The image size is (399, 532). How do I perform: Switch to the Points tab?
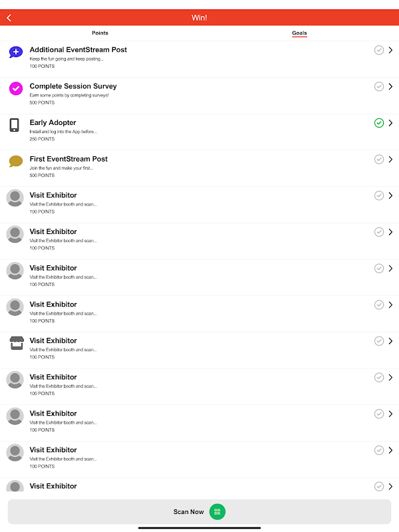(x=100, y=33)
